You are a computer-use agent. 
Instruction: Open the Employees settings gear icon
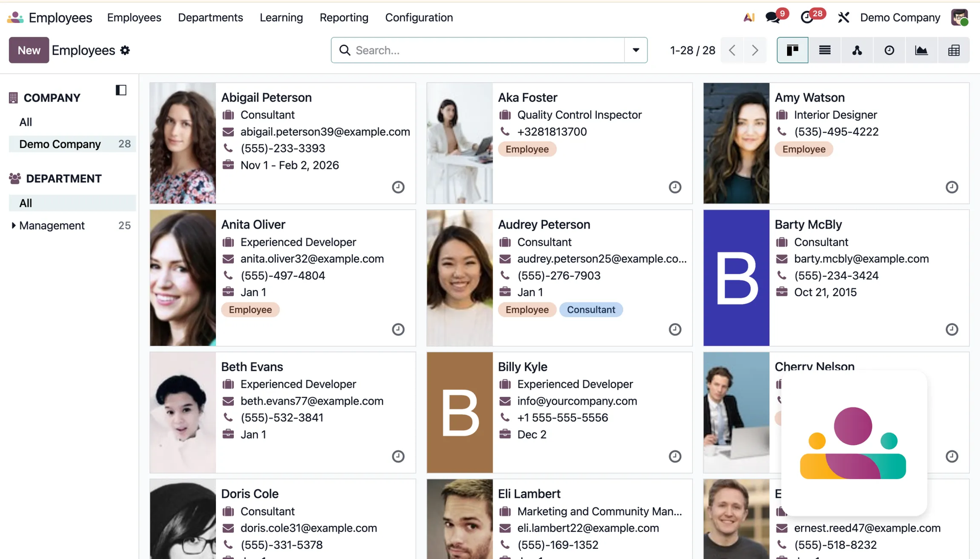pos(125,50)
